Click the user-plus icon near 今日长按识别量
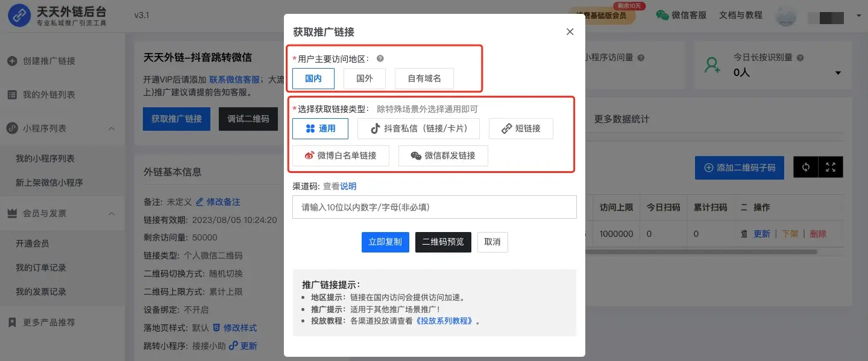This screenshot has width=868, height=361. (713, 64)
